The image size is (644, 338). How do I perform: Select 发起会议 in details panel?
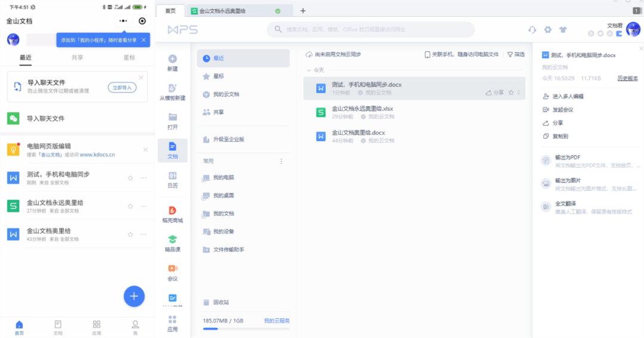click(558, 110)
